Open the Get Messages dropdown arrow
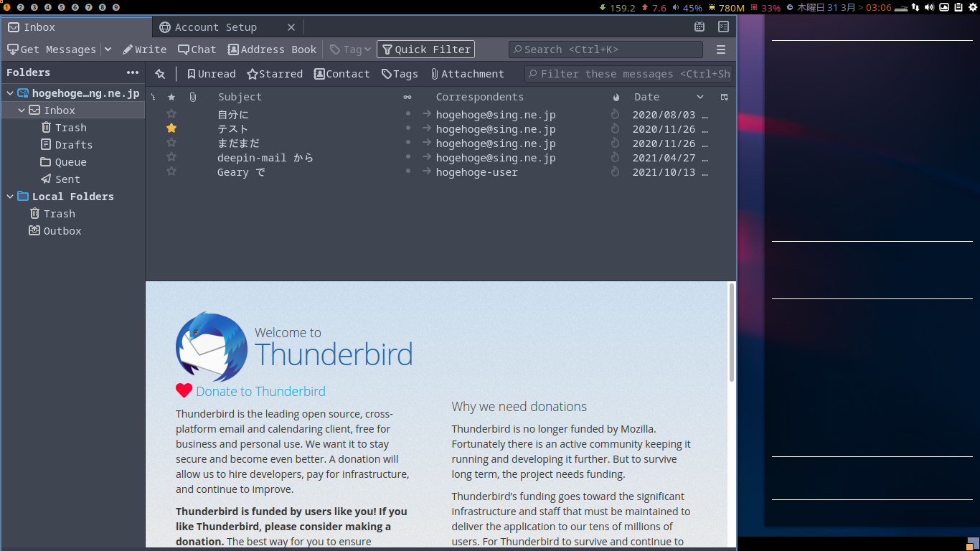Viewport: 980px width, 551px height. coord(108,50)
